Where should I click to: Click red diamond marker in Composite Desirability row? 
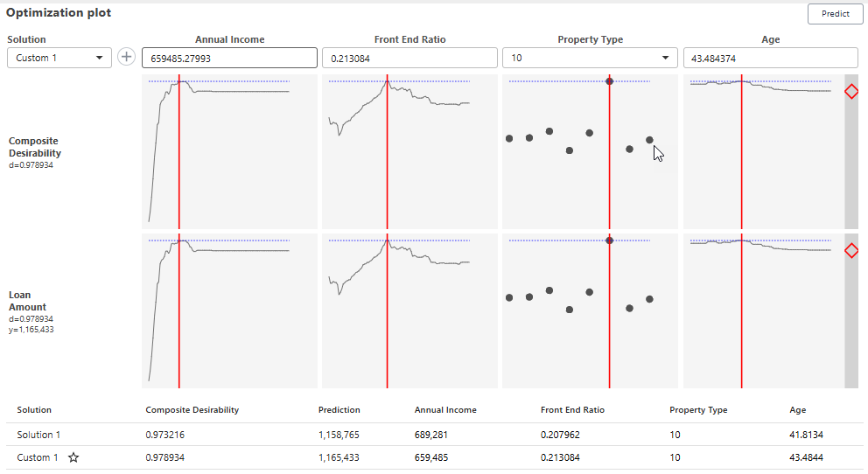pos(851,92)
